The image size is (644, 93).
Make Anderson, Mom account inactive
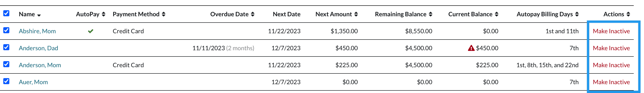coord(611,65)
